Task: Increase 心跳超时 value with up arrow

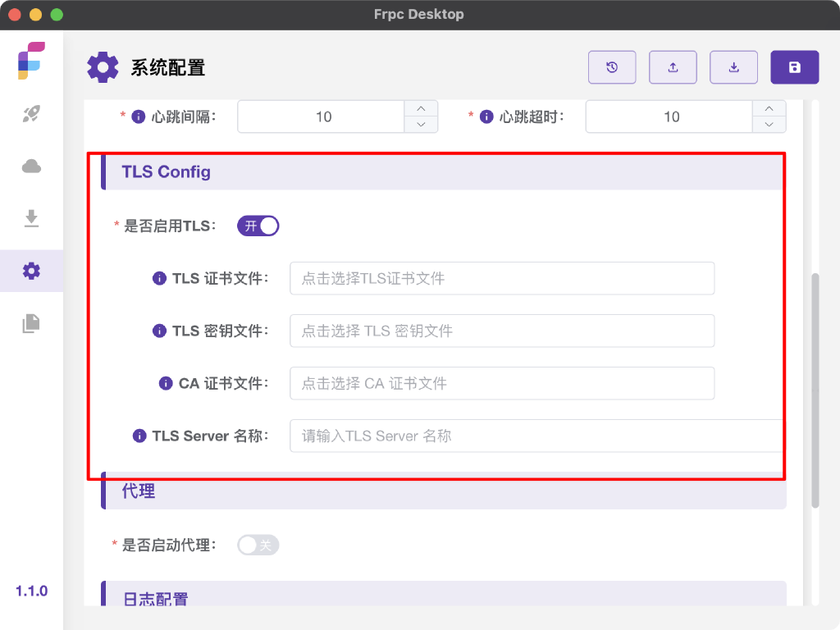Action: [x=769, y=109]
